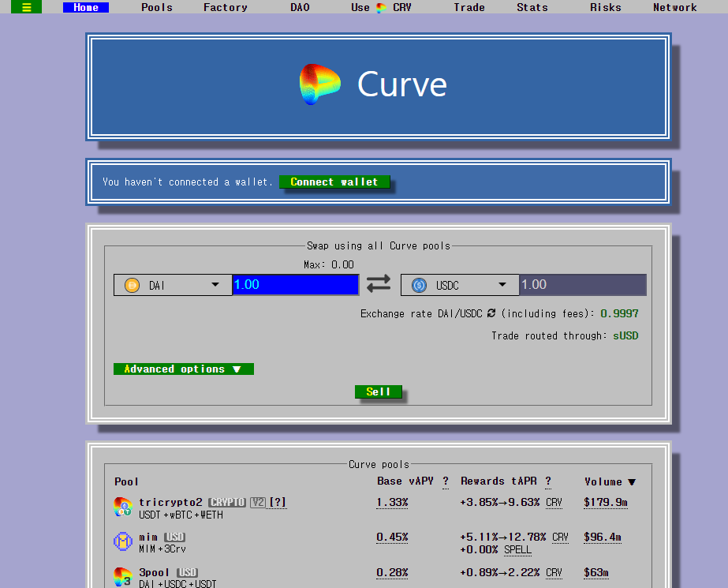Click the DAI amount input field
This screenshot has height=588, width=728.
[295, 285]
